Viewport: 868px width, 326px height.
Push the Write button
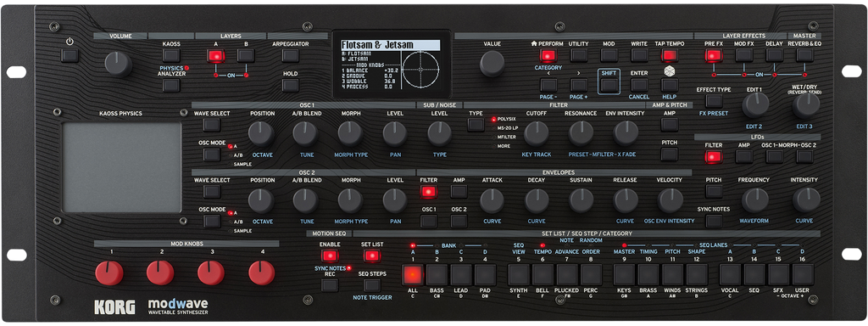click(x=639, y=55)
